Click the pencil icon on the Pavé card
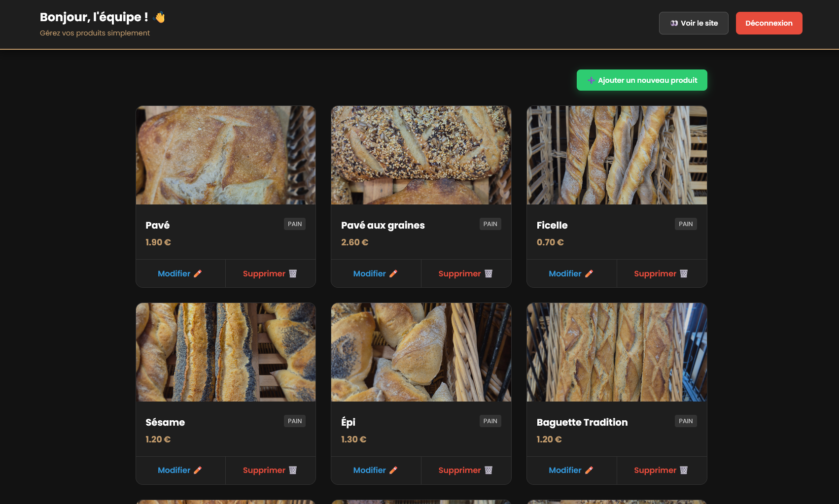This screenshot has width=839, height=504. pyautogui.click(x=198, y=273)
